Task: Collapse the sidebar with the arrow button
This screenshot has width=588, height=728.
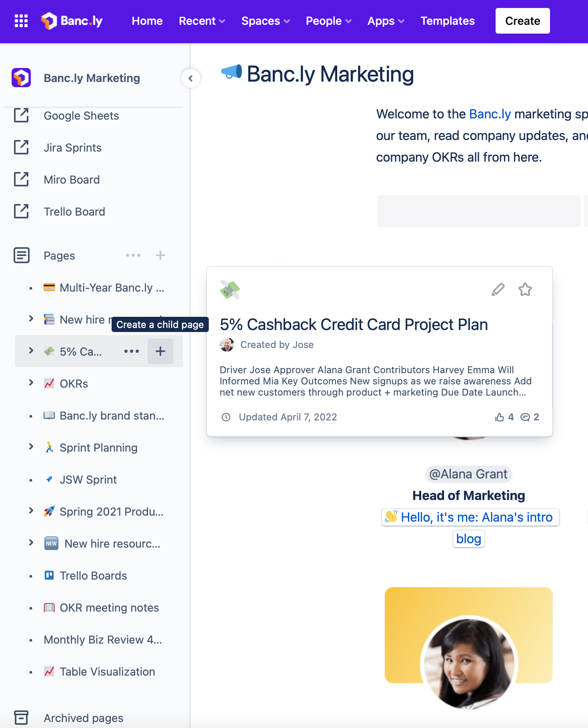Action: click(x=191, y=78)
